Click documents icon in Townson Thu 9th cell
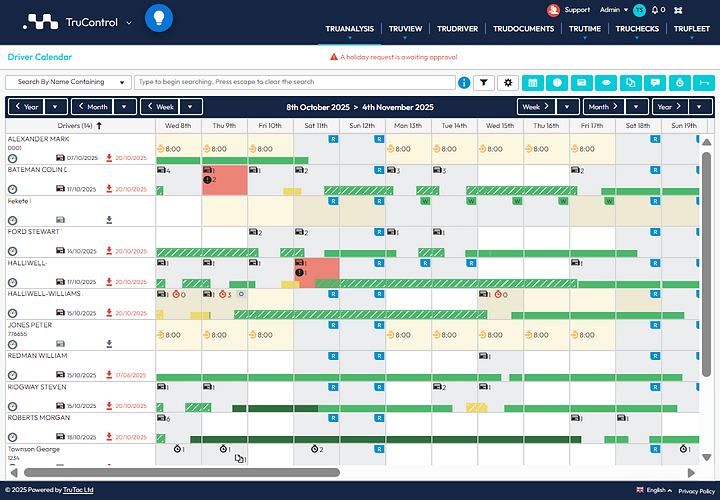This screenshot has width=720, height=500. (239, 459)
